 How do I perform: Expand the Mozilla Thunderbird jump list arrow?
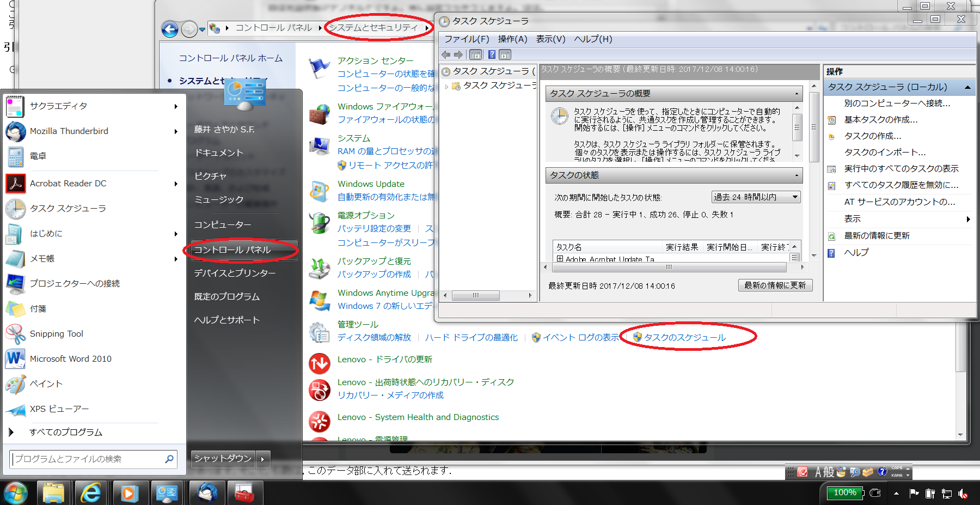click(x=176, y=131)
